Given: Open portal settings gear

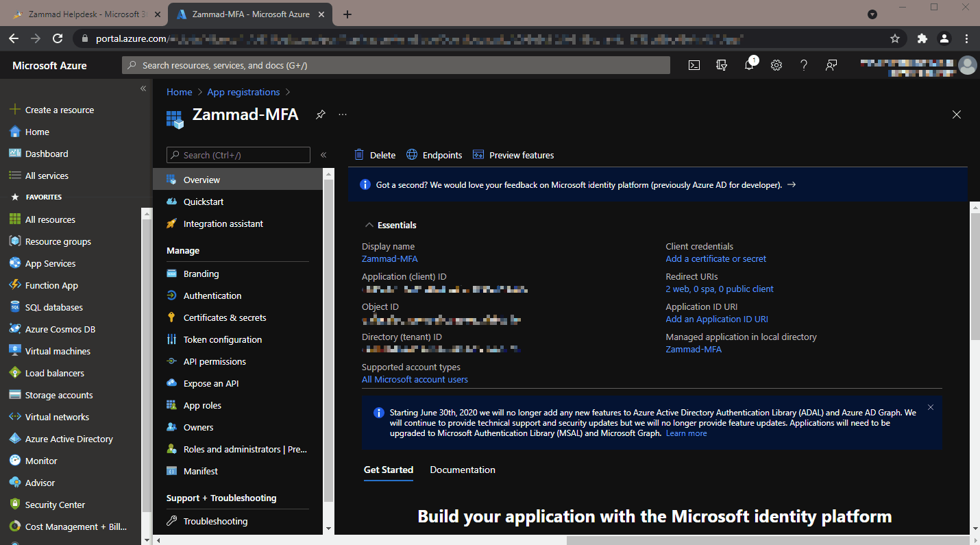Looking at the screenshot, I should (776, 65).
